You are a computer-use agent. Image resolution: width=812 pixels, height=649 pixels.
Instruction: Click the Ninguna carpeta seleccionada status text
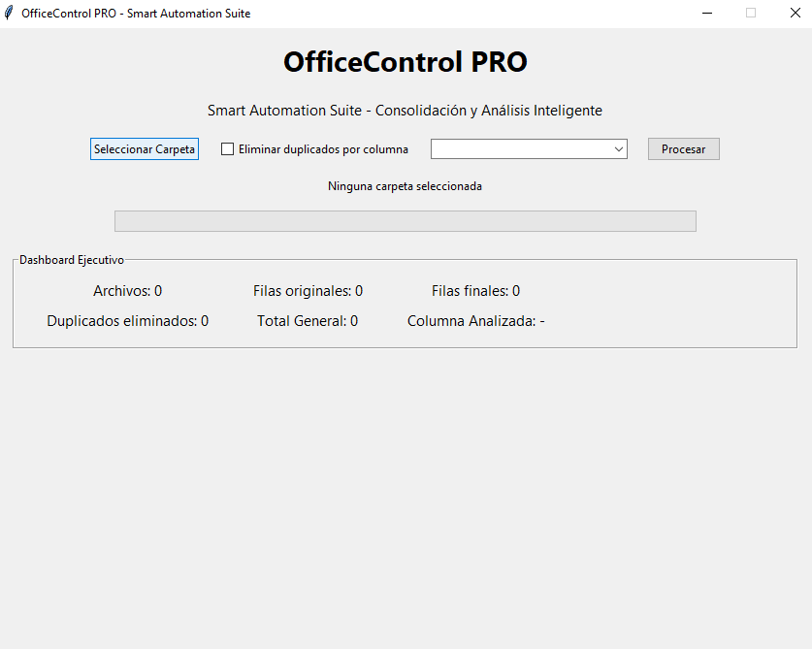(405, 186)
